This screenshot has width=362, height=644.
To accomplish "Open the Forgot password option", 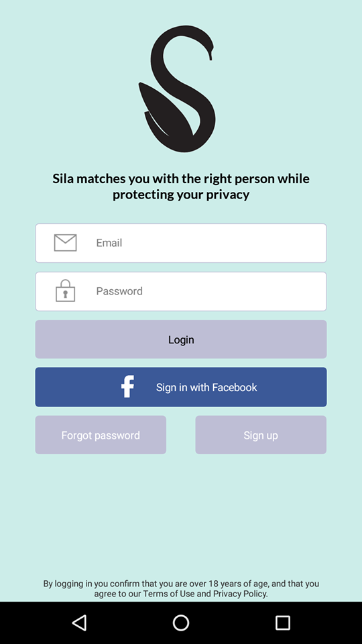I will tap(101, 435).
